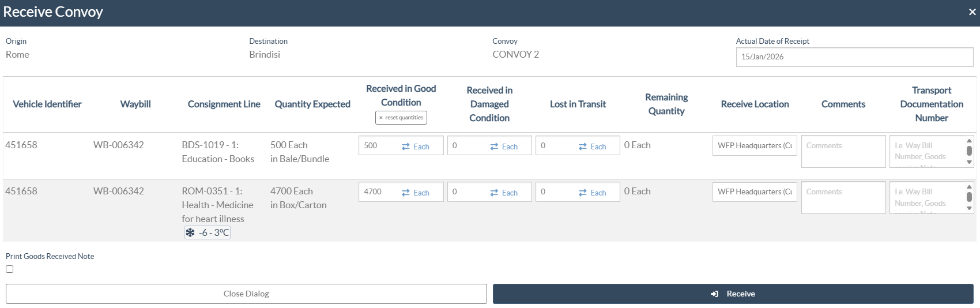This screenshot has width=980, height=308.
Task: Click the swap unit icon for BDS-1019 good condition
Action: 406,147
